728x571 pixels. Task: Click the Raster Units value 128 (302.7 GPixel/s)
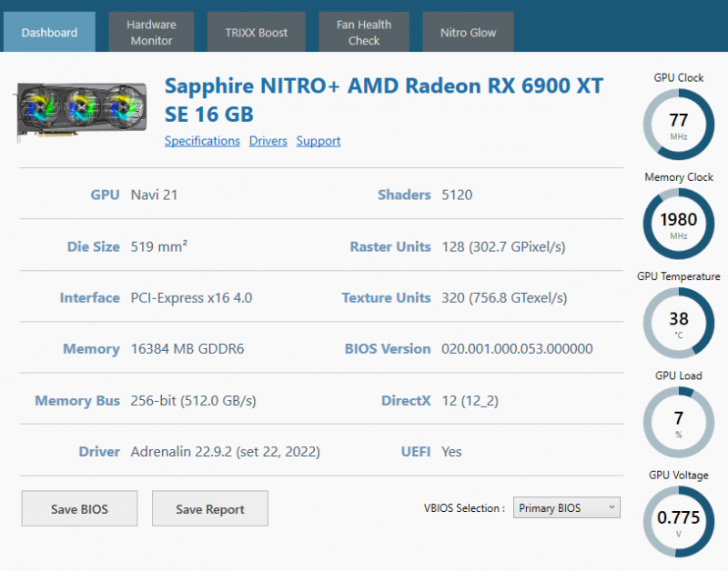pos(503,246)
